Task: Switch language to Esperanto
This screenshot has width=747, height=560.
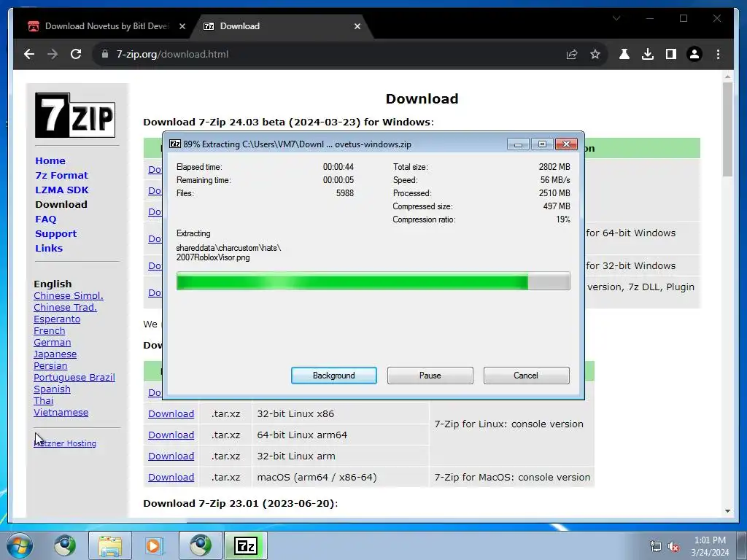Action: point(57,319)
